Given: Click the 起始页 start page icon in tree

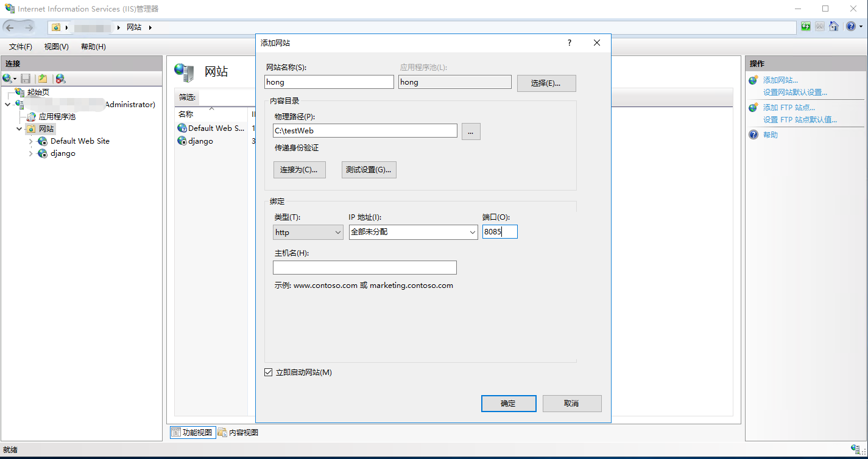Looking at the screenshot, I should point(19,92).
